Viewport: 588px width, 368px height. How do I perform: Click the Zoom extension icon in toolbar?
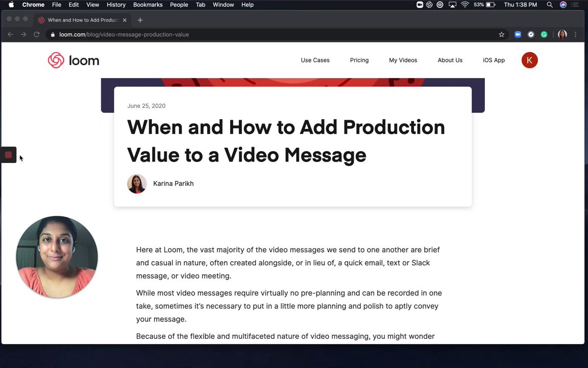click(518, 35)
